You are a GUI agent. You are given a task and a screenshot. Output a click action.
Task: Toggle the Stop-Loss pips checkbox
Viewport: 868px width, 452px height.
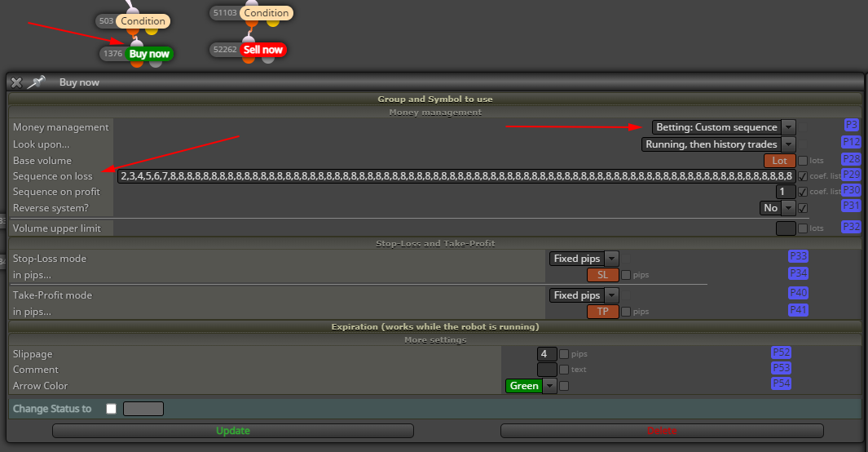point(626,275)
